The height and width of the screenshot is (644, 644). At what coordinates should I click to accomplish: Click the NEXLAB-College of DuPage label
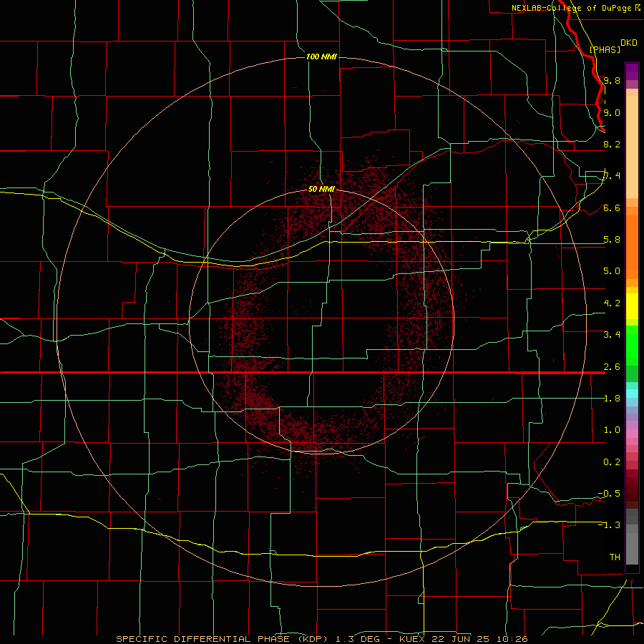tap(571, 8)
